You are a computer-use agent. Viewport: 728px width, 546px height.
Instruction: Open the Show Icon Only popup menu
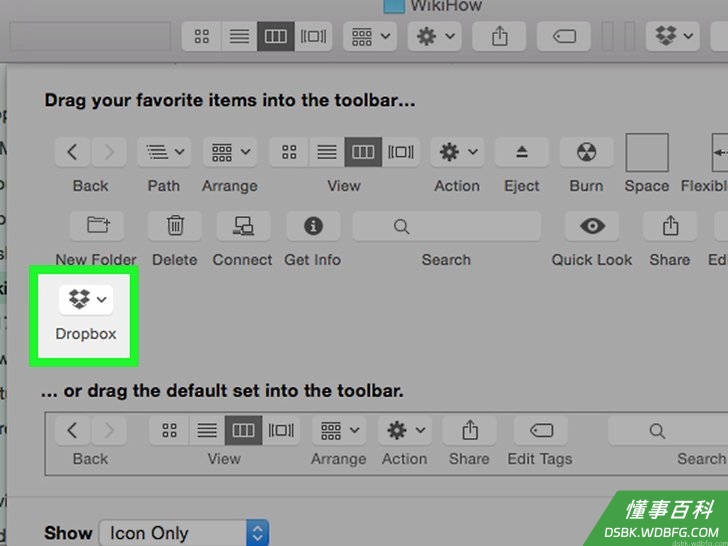184,533
